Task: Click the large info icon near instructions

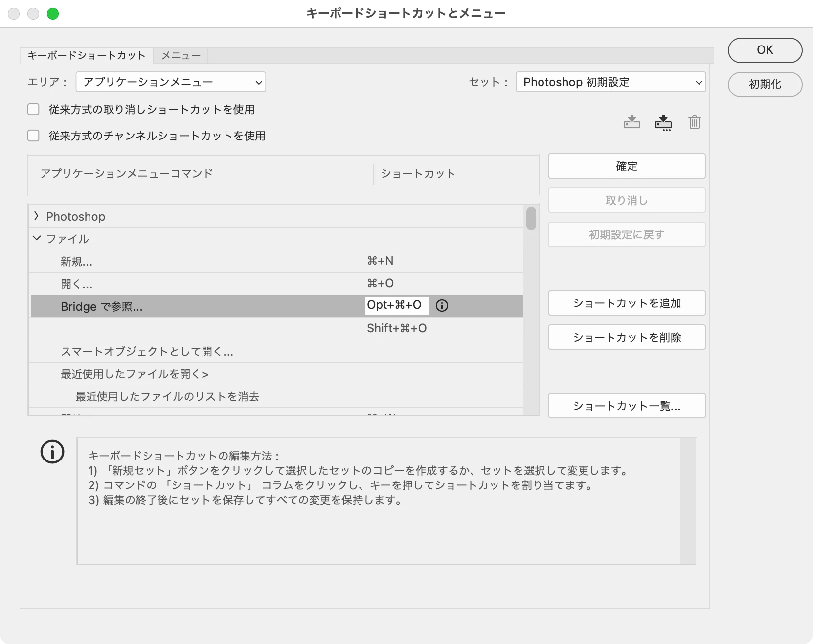Action: (52, 452)
